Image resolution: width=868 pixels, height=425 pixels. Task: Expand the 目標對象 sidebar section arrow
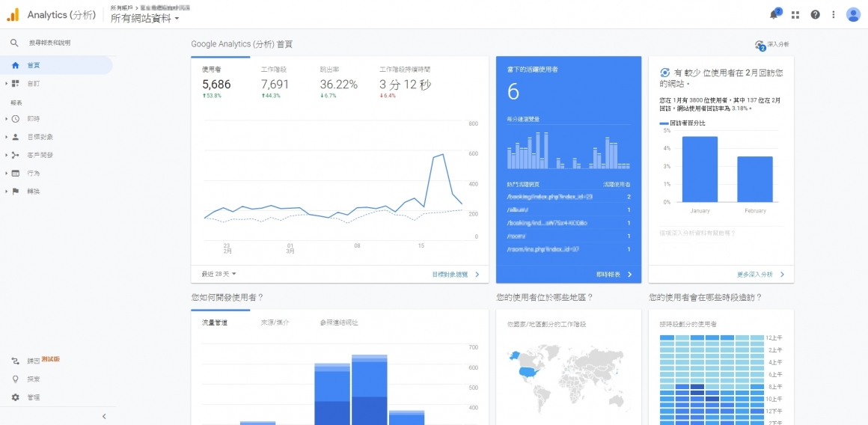pos(6,137)
